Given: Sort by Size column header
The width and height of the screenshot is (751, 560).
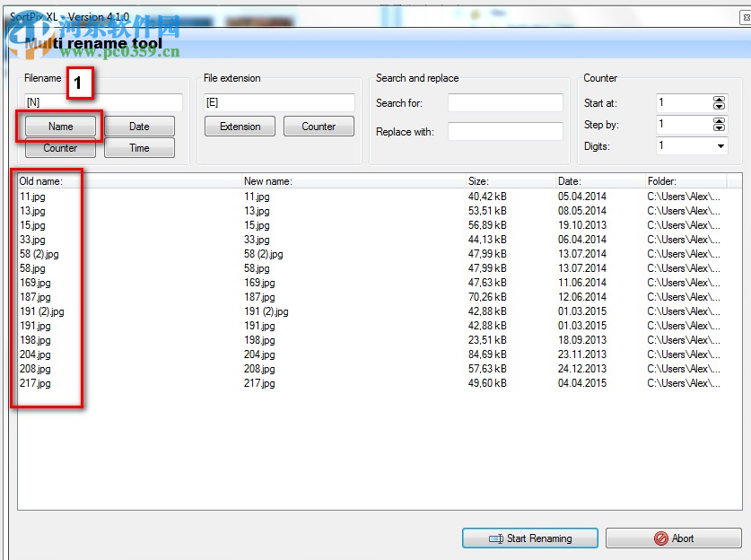Looking at the screenshot, I should [511, 181].
